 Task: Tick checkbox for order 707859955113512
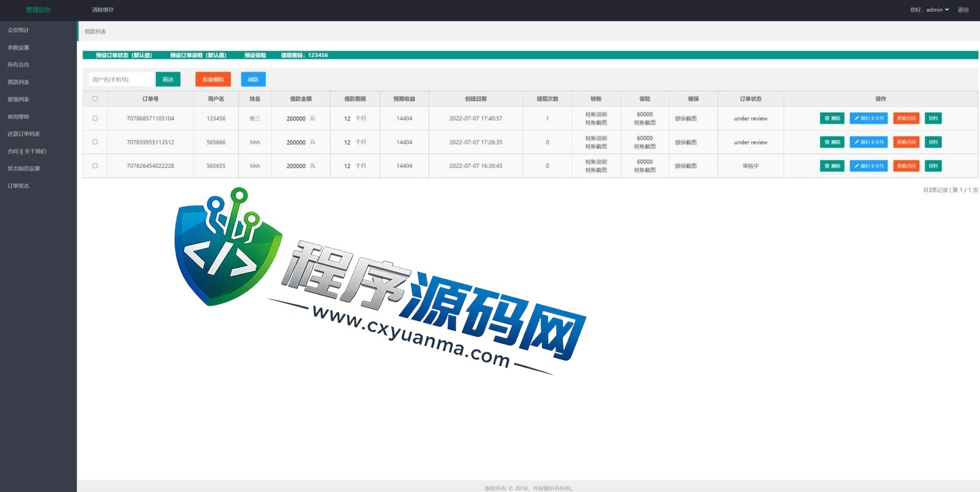coord(95,142)
